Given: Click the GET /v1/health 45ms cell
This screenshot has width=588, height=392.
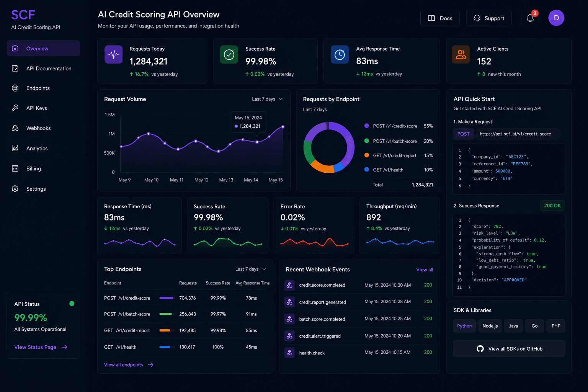Looking at the screenshot, I should point(252,347).
